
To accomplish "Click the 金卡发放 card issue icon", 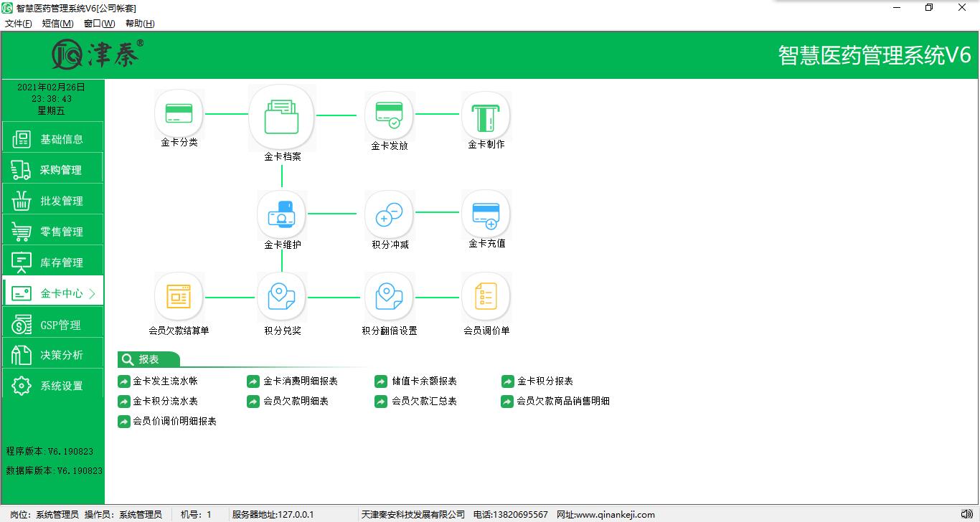I will [x=389, y=115].
